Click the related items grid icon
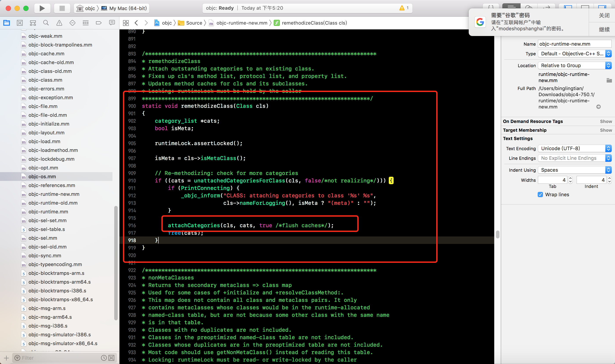 pyautogui.click(x=126, y=23)
